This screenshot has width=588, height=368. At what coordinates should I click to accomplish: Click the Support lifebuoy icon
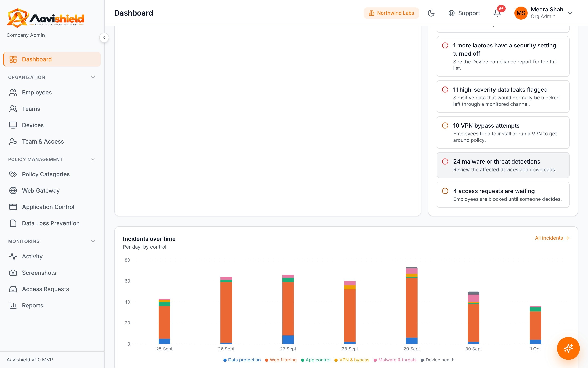(x=451, y=13)
